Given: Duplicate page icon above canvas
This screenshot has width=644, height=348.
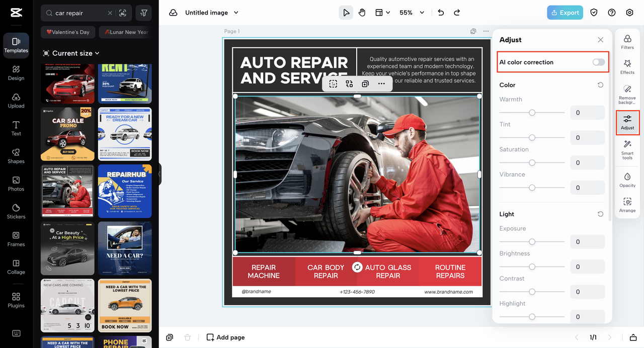Looking at the screenshot, I should coord(473,31).
